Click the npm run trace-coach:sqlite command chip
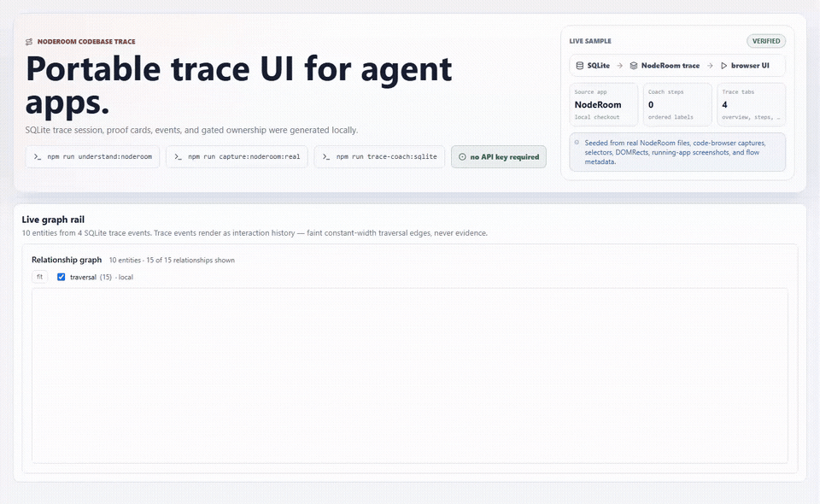This screenshot has width=820, height=504. point(379,157)
